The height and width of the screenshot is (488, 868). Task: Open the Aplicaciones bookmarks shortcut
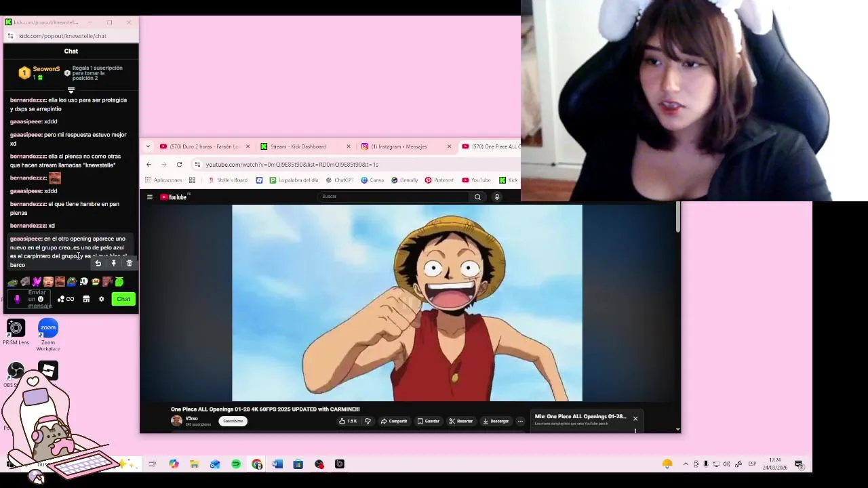(x=163, y=180)
